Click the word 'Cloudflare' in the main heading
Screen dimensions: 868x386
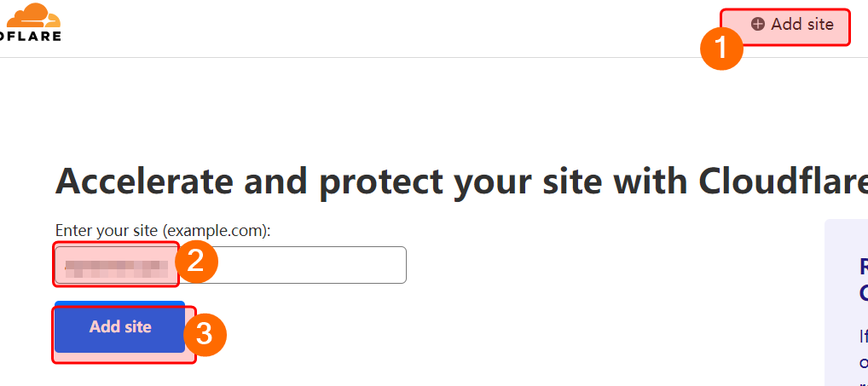783,181
